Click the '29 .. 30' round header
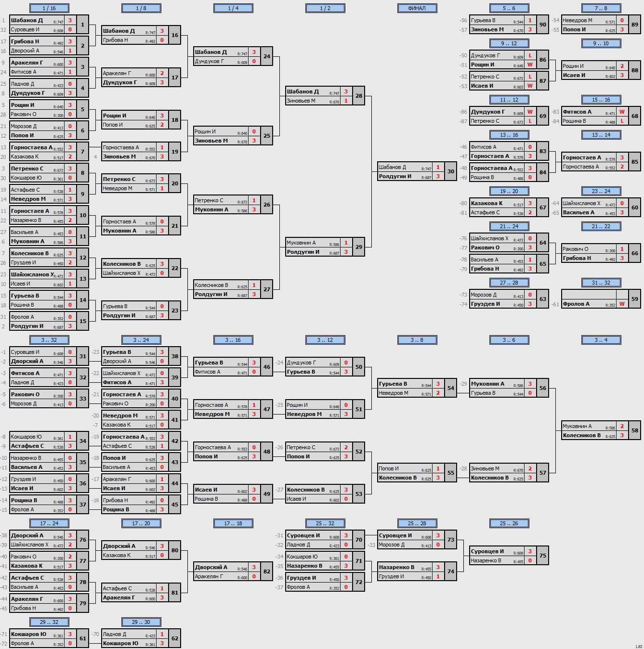644x649 pixels. pos(141,622)
